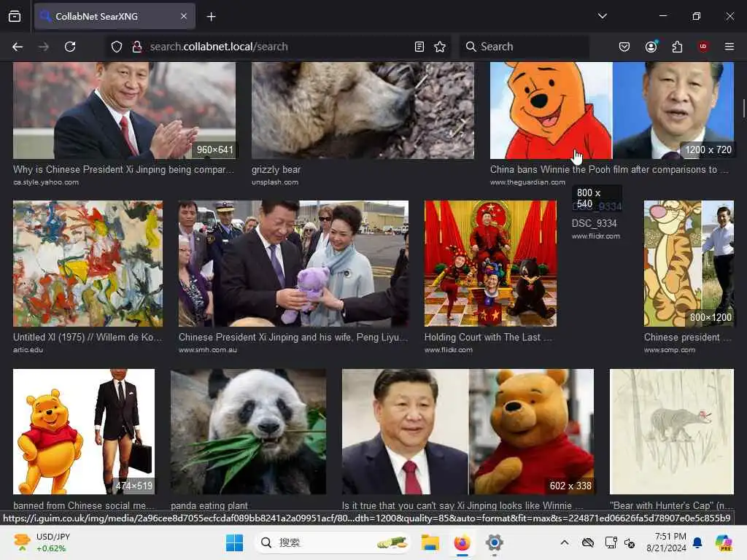Open 'China bans Winnie the Pooh film' result
This screenshot has height=560, width=747.
click(x=609, y=169)
